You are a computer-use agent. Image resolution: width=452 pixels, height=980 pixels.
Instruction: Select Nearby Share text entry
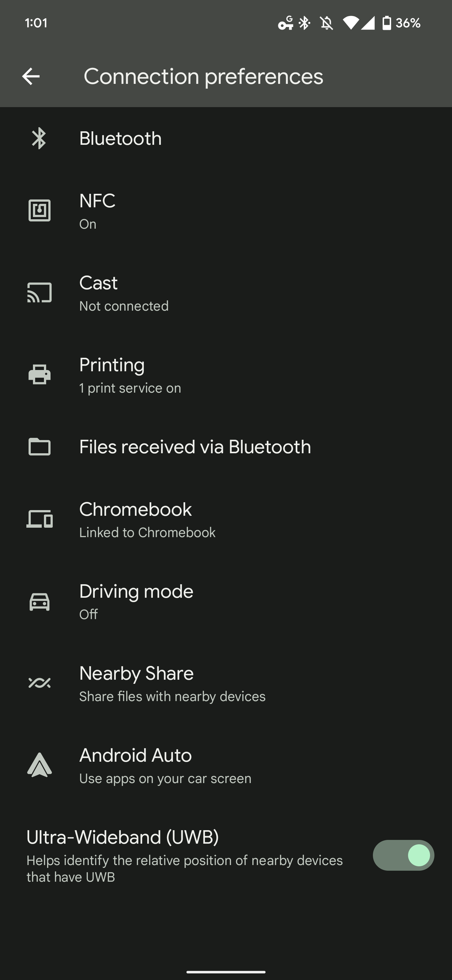[x=136, y=674]
